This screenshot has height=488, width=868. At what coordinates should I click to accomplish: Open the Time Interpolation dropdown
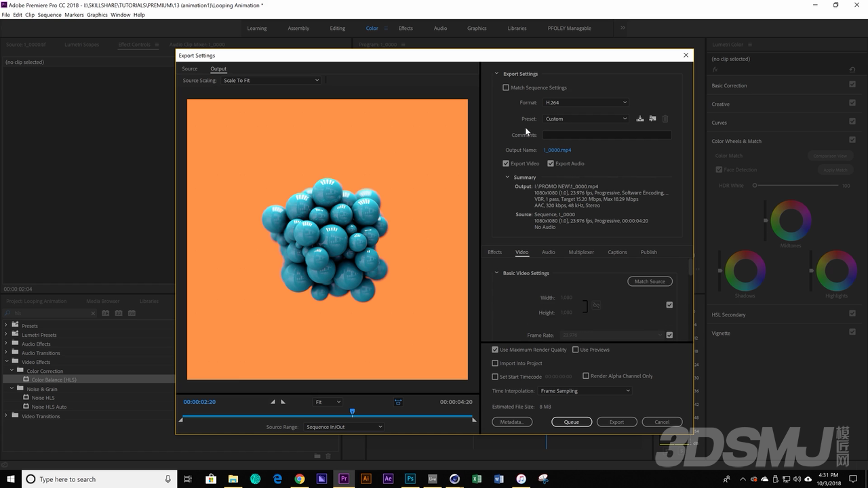[x=585, y=390]
